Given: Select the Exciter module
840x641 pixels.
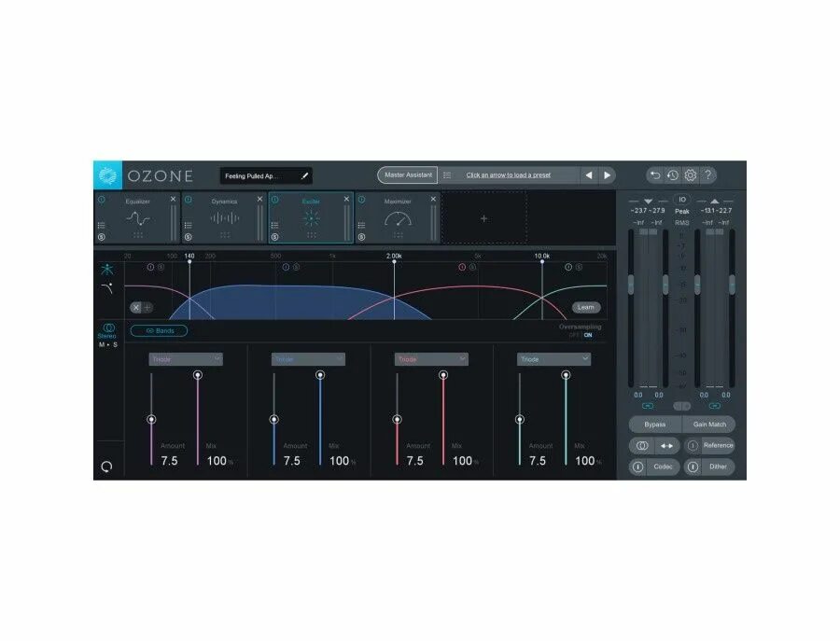Looking at the screenshot, I should pyautogui.click(x=311, y=218).
